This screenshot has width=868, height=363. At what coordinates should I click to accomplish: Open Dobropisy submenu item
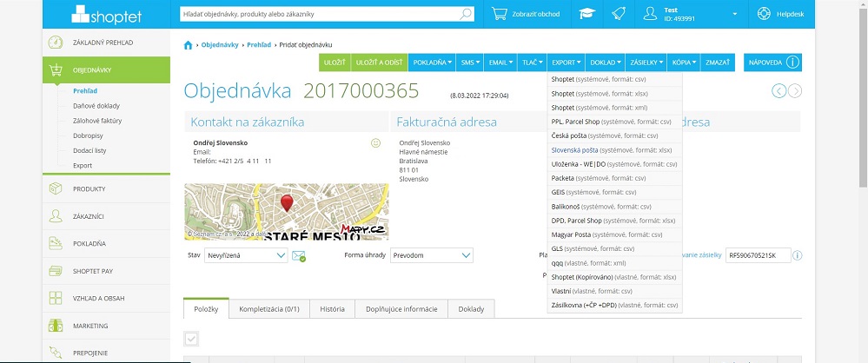(x=88, y=135)
